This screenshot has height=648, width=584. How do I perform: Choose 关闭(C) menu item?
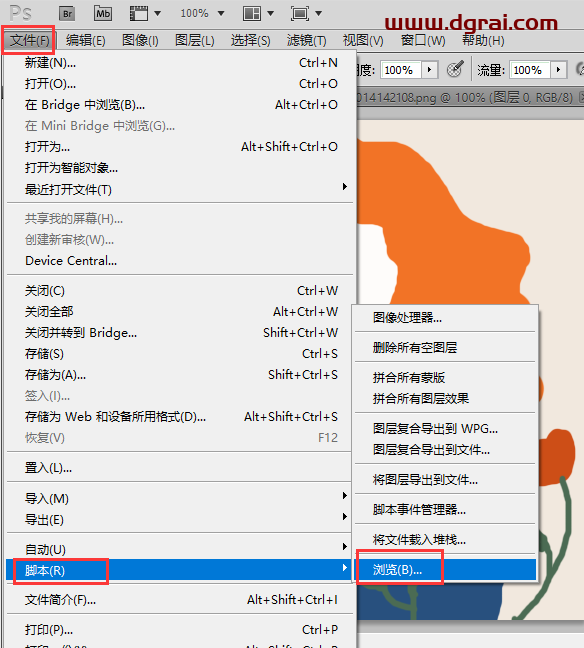(180, 291)
